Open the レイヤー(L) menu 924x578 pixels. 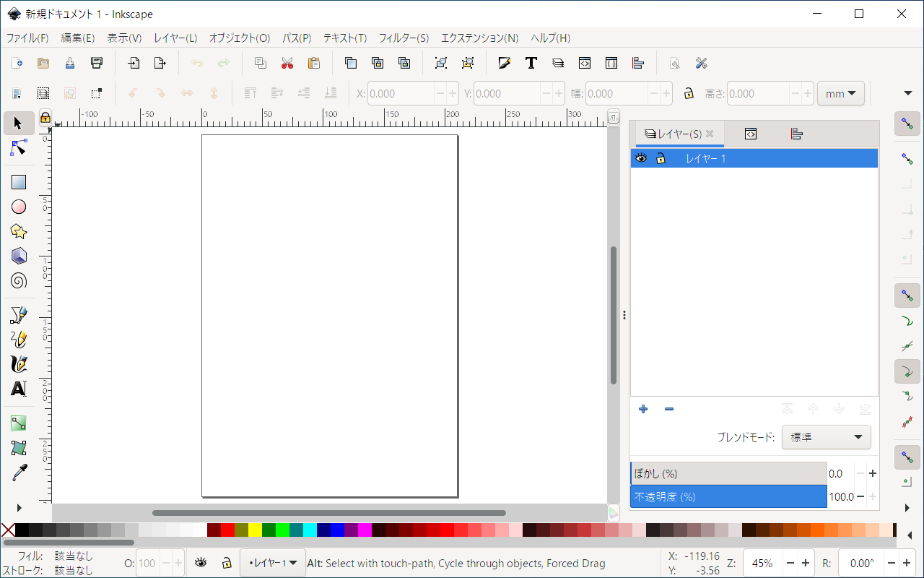point(175,38)
